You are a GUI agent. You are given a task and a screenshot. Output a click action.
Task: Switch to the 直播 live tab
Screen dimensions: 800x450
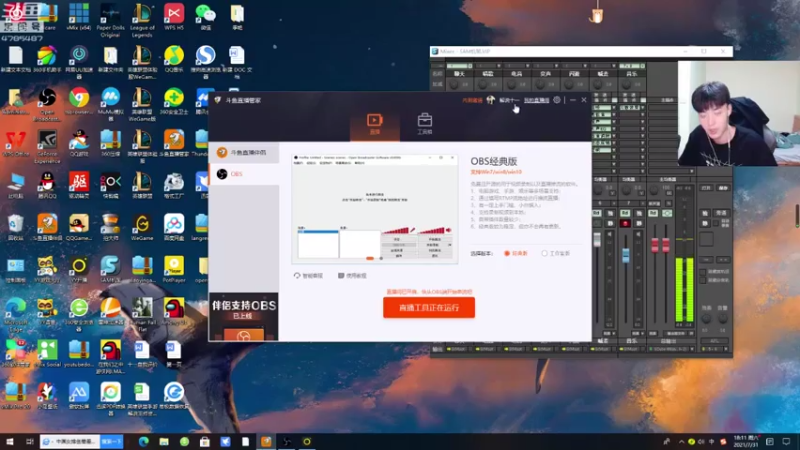(374, 124)
